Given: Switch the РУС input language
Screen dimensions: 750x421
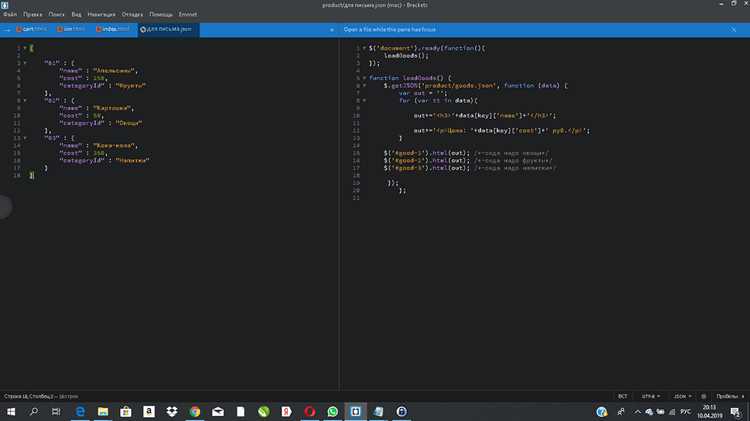Looking at the screenshot, I should (x=685, y=411).
